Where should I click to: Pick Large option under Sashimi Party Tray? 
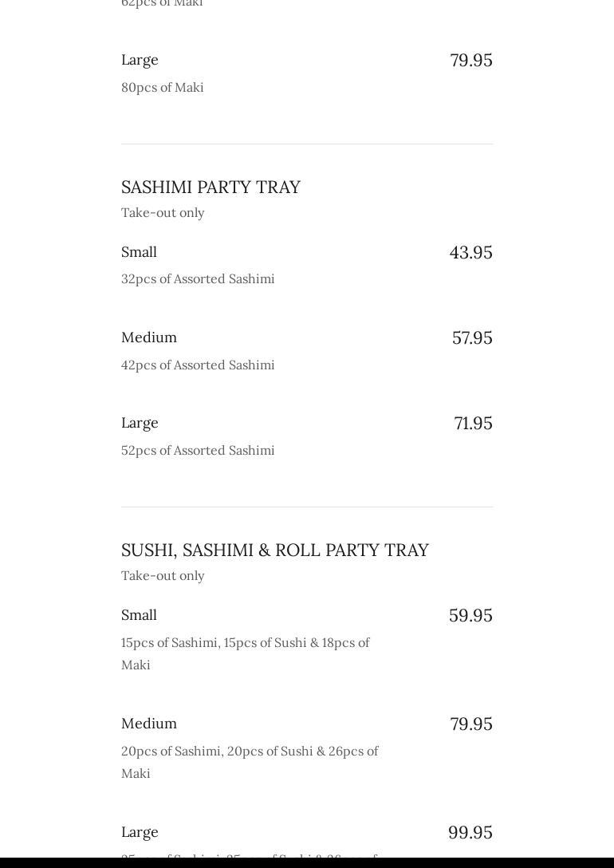click(x=140, y=423)
